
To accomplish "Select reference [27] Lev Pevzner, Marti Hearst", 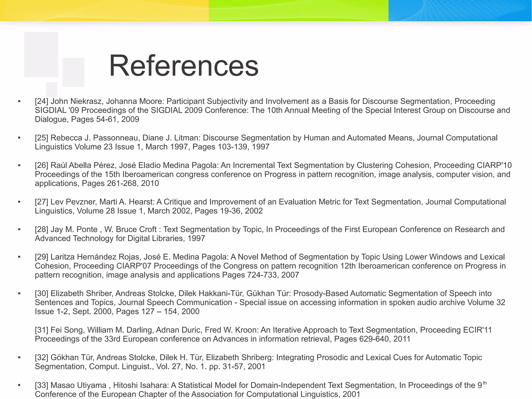I will 270,206.
